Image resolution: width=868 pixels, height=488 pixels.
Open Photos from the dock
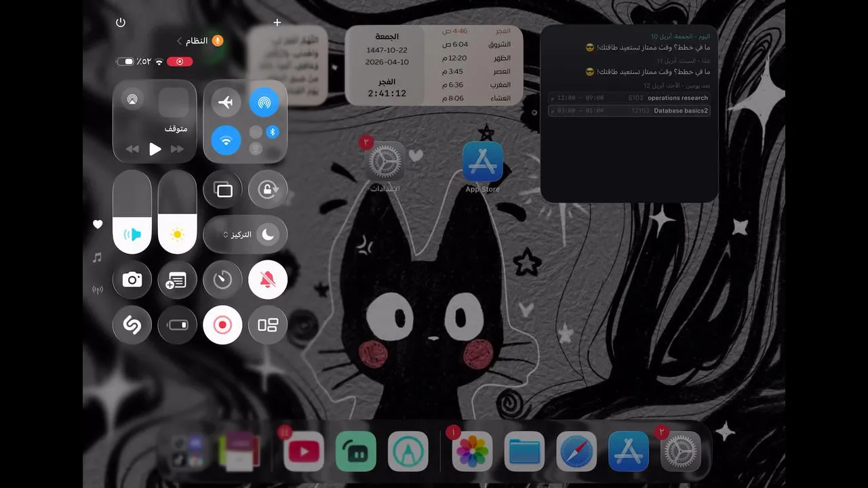click(x=473, y=451)
